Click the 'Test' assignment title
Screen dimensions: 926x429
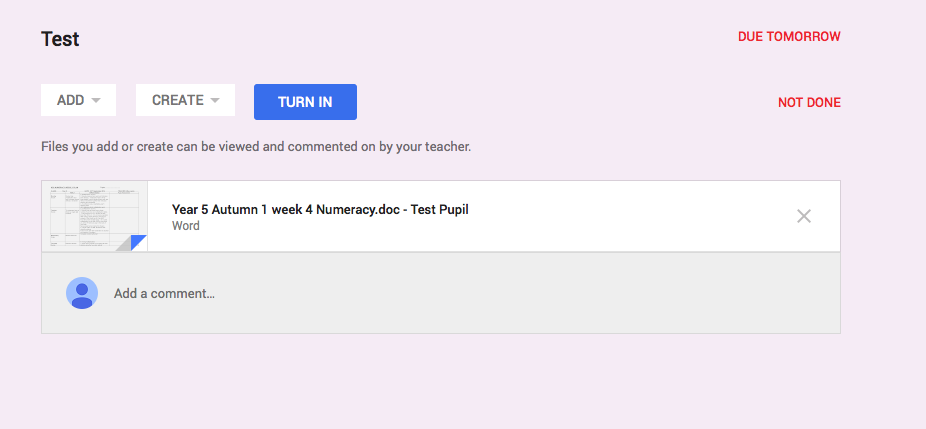60,39
